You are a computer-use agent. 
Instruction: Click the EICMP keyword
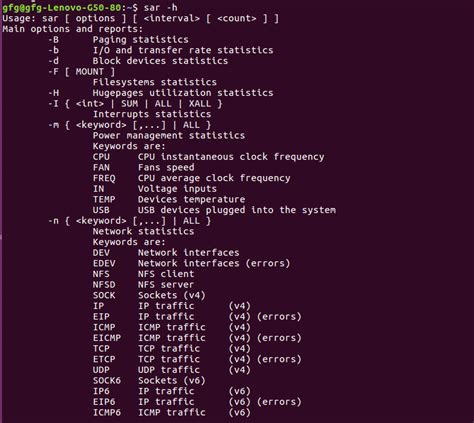(107, 338)
